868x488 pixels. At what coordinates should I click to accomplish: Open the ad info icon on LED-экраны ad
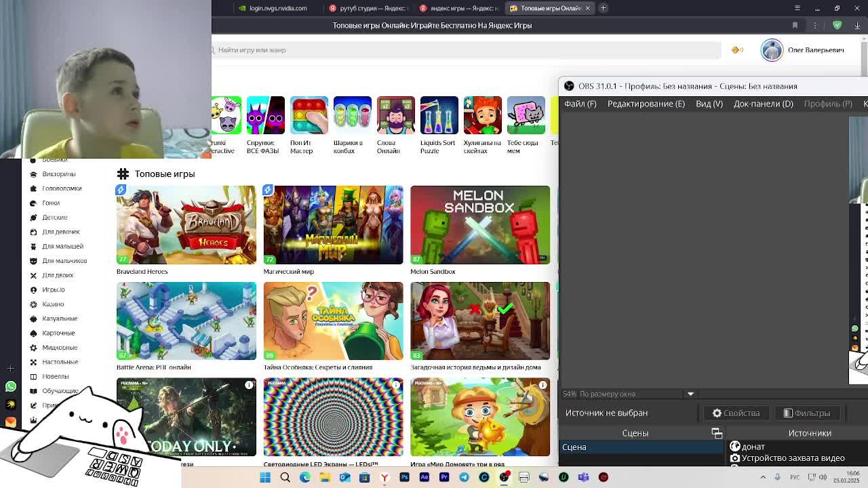pyautogui.click(x=396, y=385)
